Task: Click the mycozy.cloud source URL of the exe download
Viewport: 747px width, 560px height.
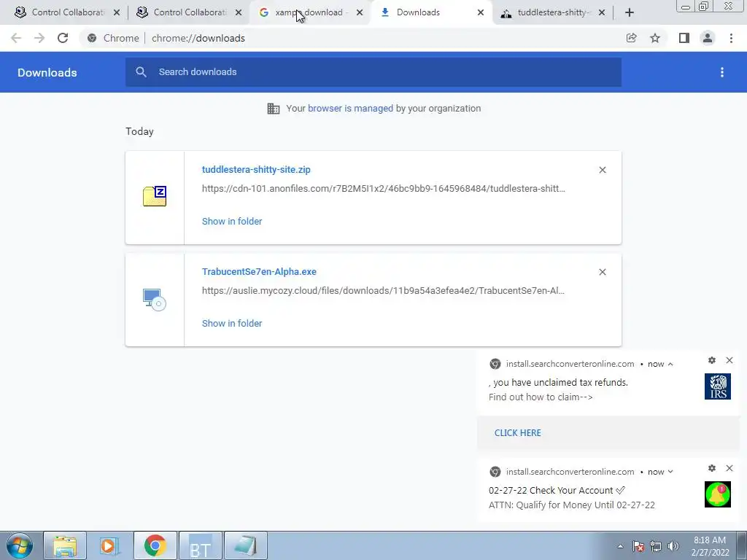Action: [x=383, y=290]
